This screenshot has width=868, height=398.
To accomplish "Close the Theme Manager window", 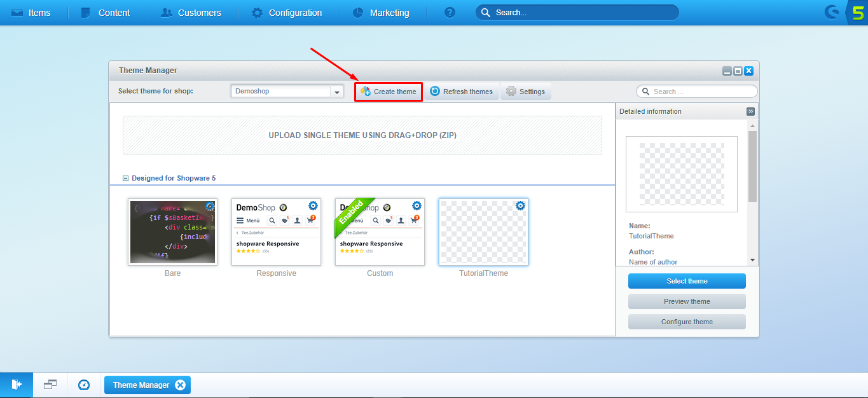I will coord(748,71).
